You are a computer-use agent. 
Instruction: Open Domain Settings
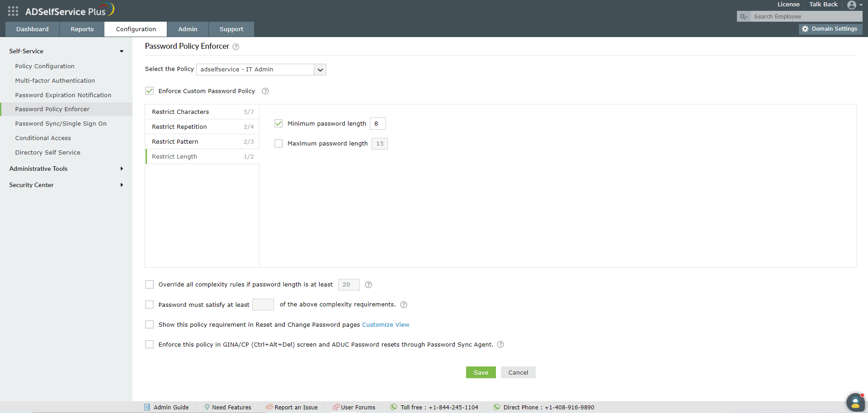(830, 28)
